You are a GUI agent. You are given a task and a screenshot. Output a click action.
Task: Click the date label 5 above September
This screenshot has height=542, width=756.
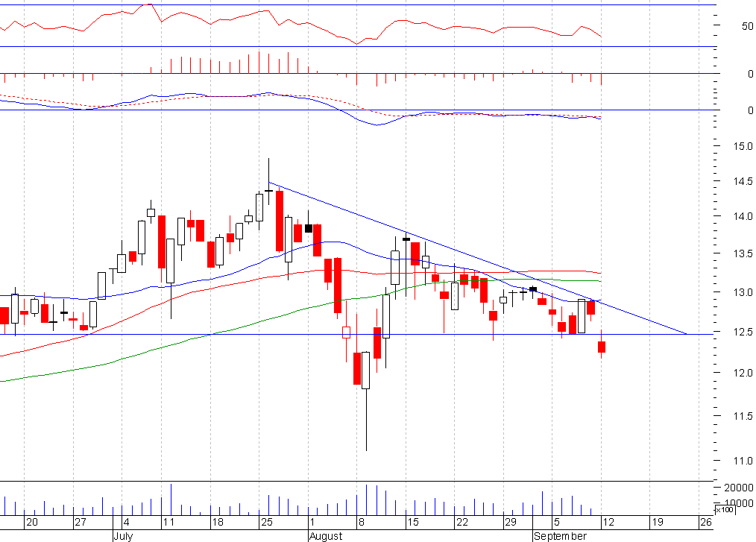[557, 522]
